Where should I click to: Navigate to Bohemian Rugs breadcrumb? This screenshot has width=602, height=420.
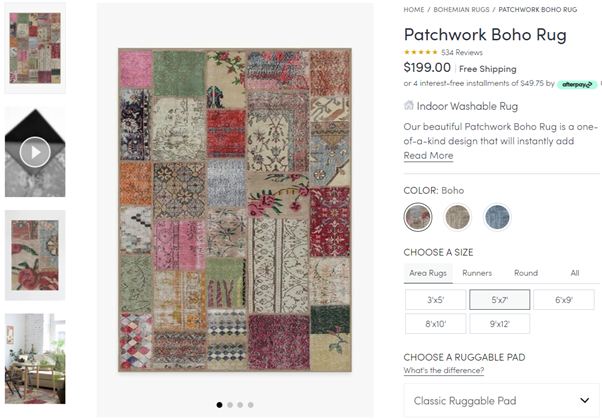(461, 10)
